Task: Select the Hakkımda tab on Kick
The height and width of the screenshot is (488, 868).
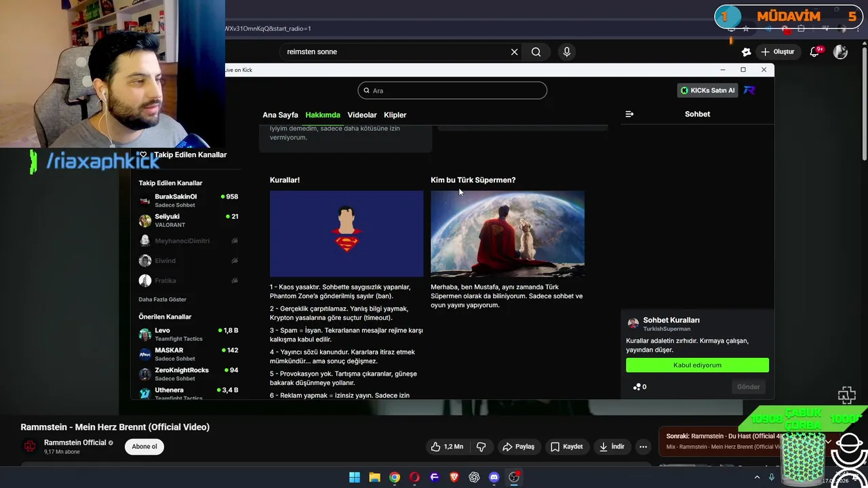Action: point(323,115)
